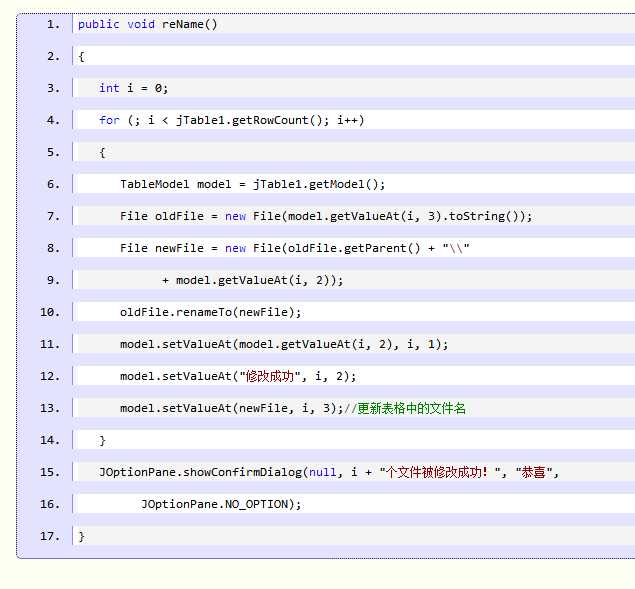Click the green comment '//更新表格中的文件名'
This screenshot has width=635, height=589.
pos(405,408)
